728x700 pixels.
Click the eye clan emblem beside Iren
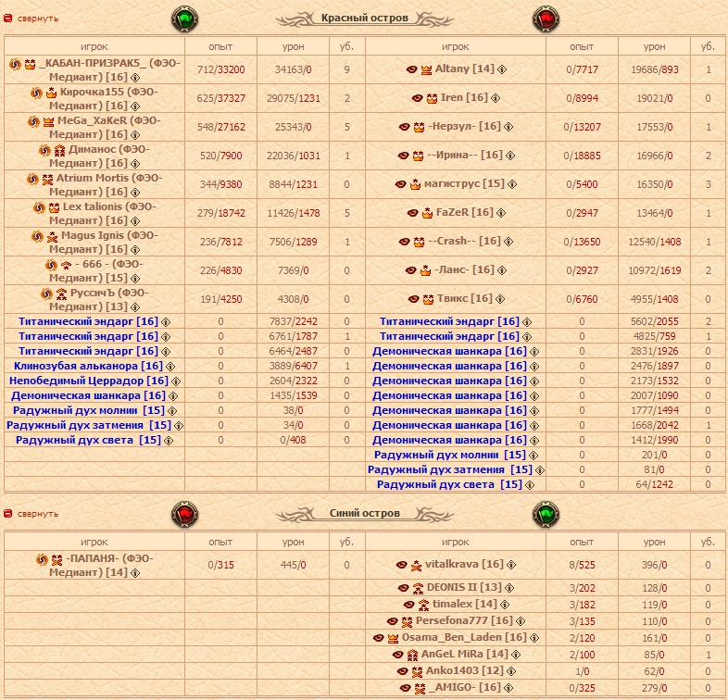[x=418, y=98]
